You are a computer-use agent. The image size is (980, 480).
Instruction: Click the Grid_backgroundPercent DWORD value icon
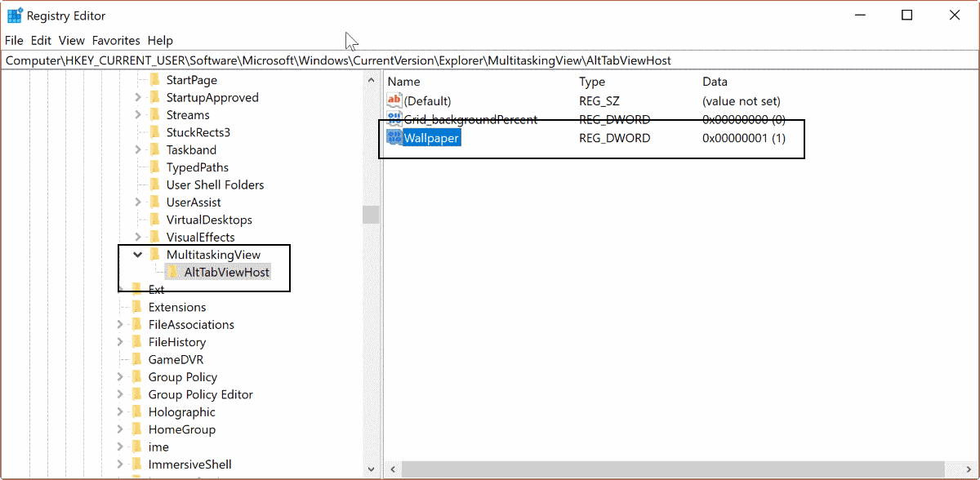tap(394, 119)
